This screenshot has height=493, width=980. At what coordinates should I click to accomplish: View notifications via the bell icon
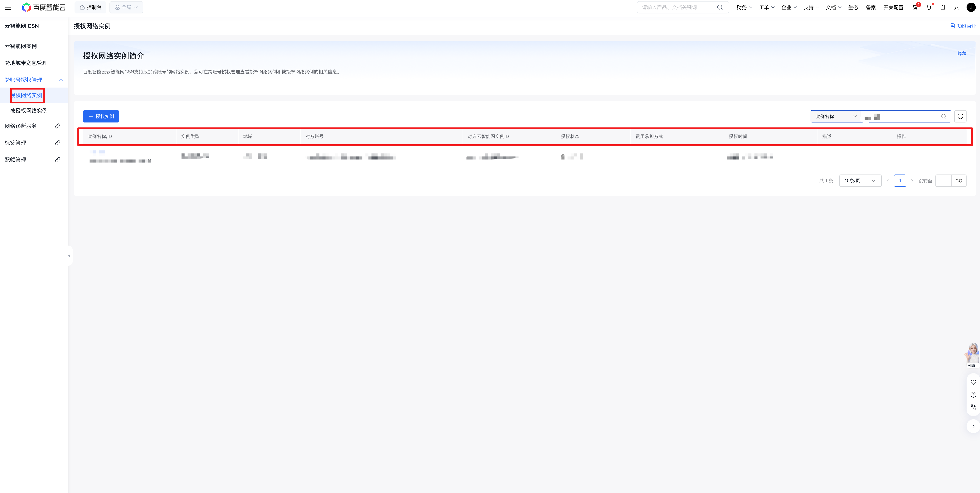pyautogui.click(x=929, y=7)
